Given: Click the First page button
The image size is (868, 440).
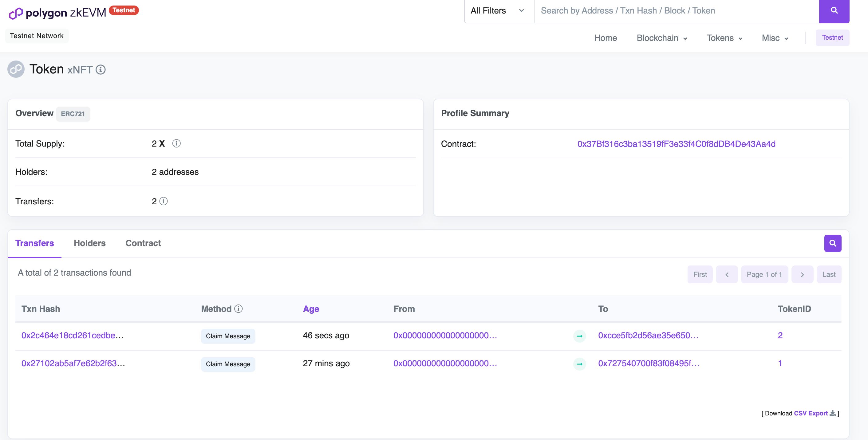Looking at the screenshot, I should tap(700, 274).
